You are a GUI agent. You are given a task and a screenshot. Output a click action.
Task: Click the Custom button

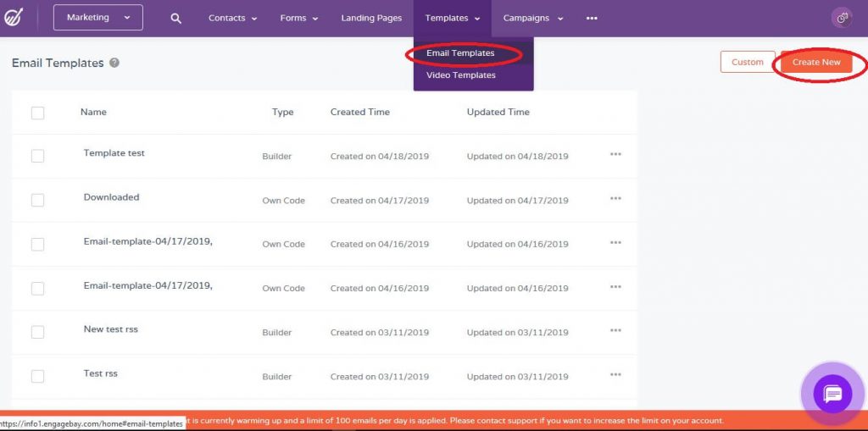[747, 62]
